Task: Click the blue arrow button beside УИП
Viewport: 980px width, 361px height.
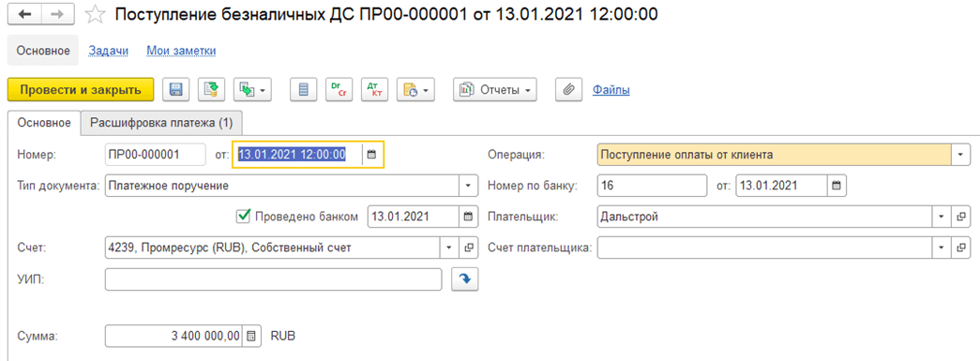Action: pos(464,279)
